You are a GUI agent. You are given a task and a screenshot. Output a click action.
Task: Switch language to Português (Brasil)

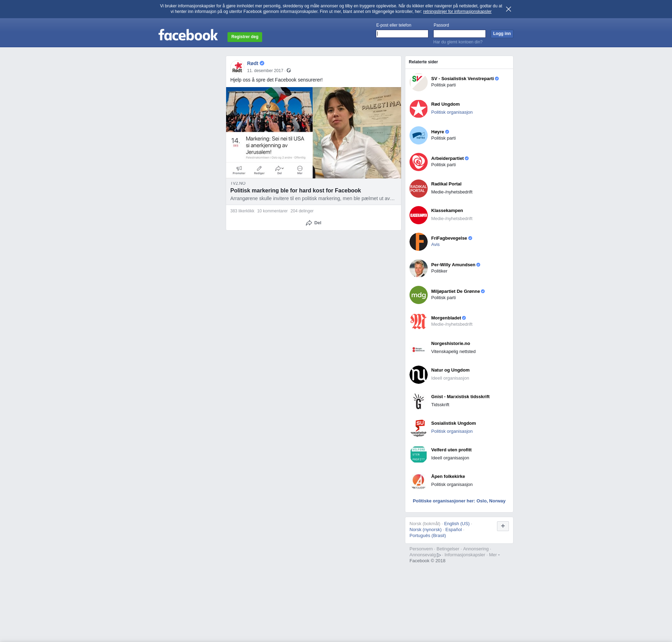(x=428, y=536)
